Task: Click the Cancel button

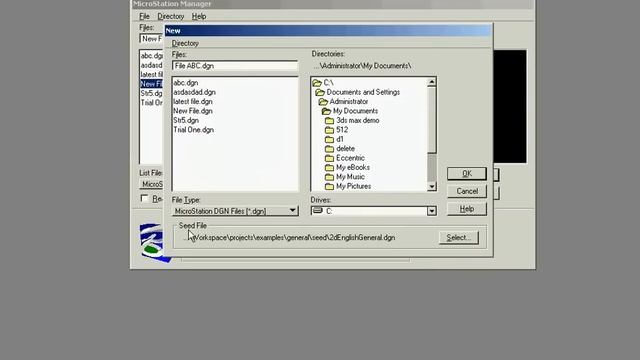Action: [x=467, y=191]
